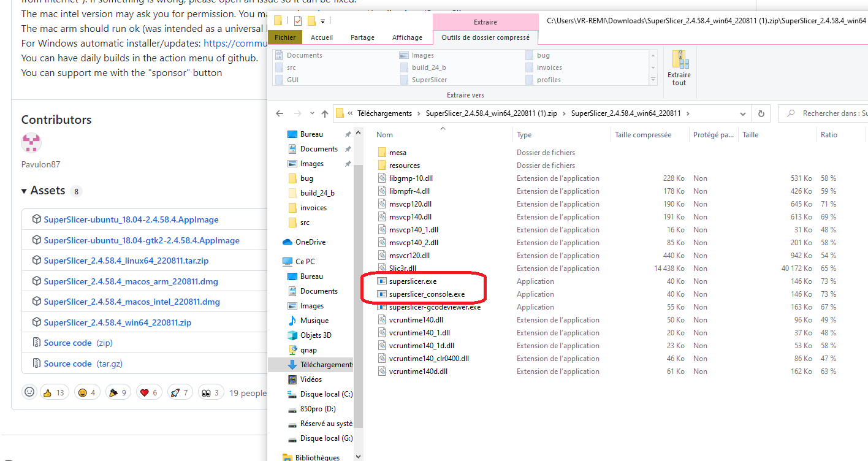The image size is (868, 461).
Task: Open the mesa folder
Action: (398, 152)
